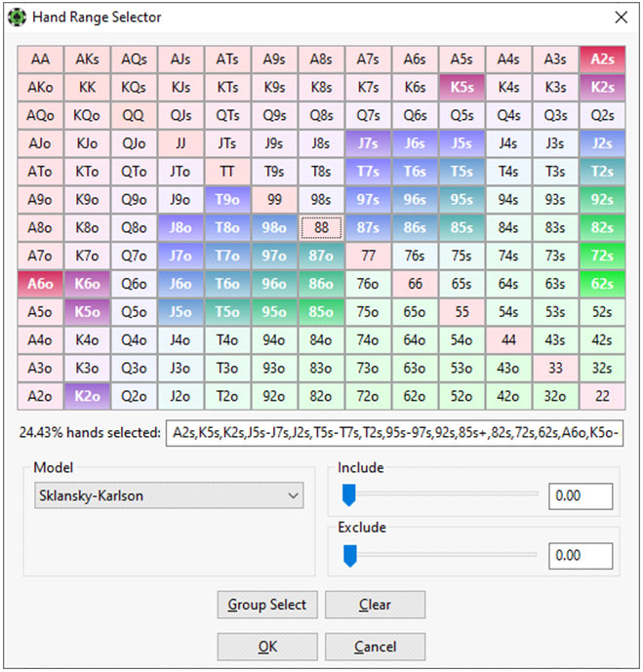Image resolution: width=643 pixels, height=672 pixels.
Task: Click the Exclude slider handle
Action: tap(348, 555)
